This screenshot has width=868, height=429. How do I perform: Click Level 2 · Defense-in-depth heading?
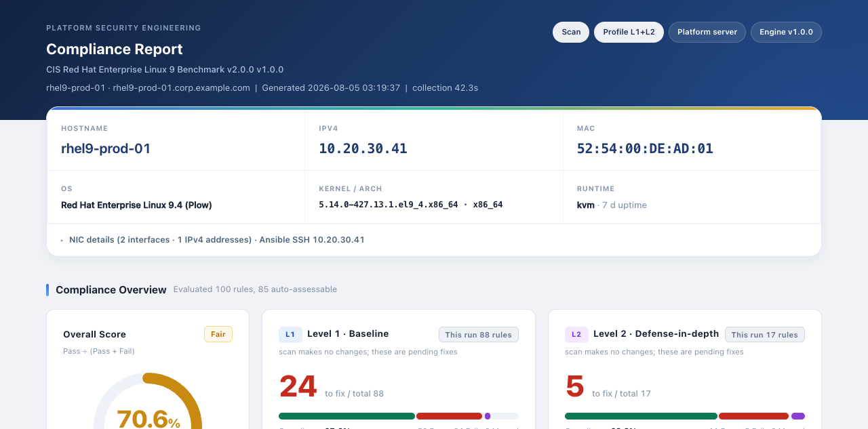pos(656,333)
